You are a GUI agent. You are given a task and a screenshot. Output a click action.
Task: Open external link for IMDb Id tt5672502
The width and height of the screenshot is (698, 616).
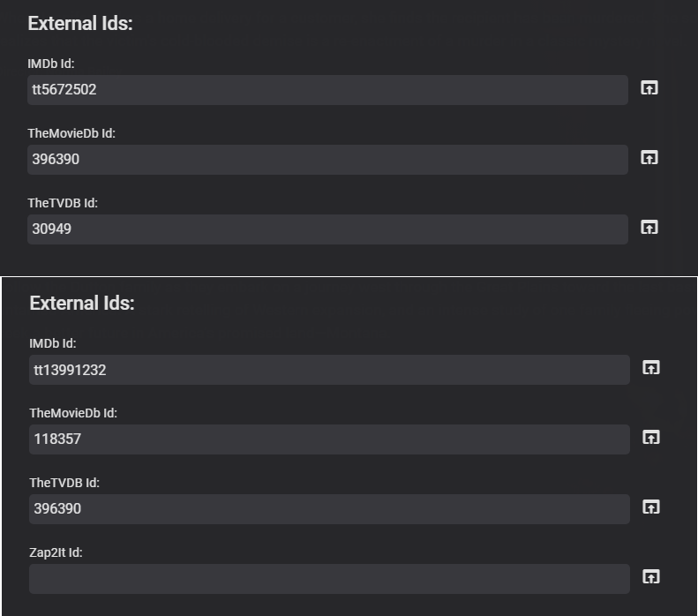click(x=649, y=88)
